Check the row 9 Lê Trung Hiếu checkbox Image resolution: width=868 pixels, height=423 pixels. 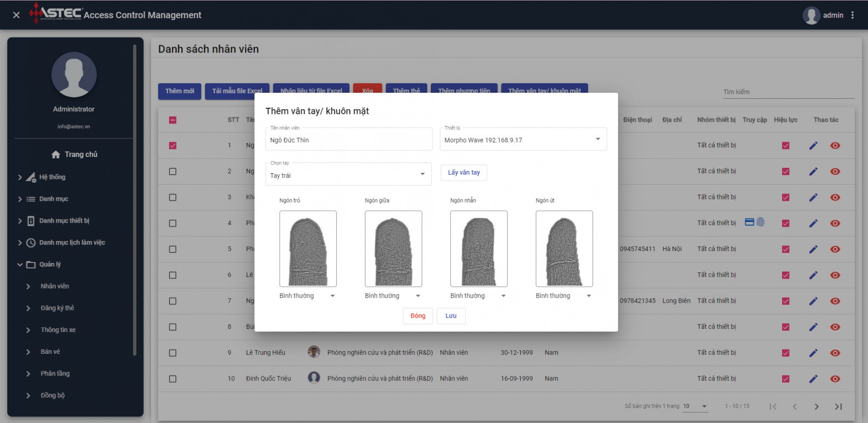(173, 353)
